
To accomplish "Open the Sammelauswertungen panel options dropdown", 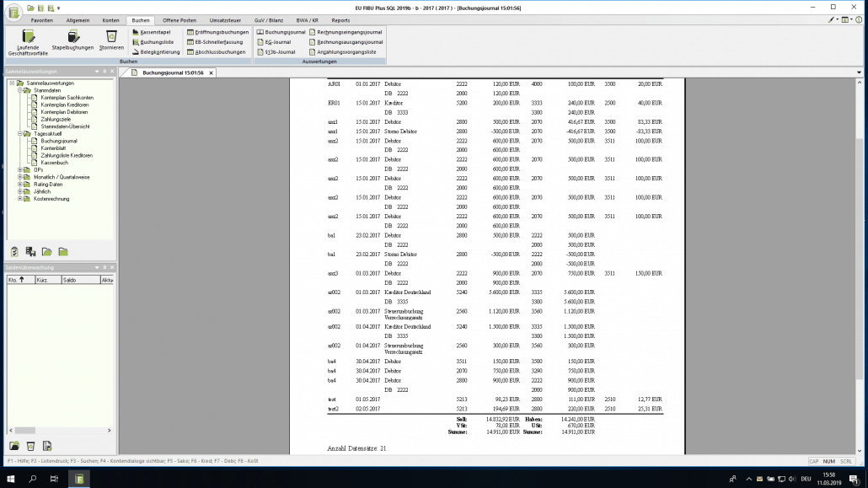I will [97, 72].
